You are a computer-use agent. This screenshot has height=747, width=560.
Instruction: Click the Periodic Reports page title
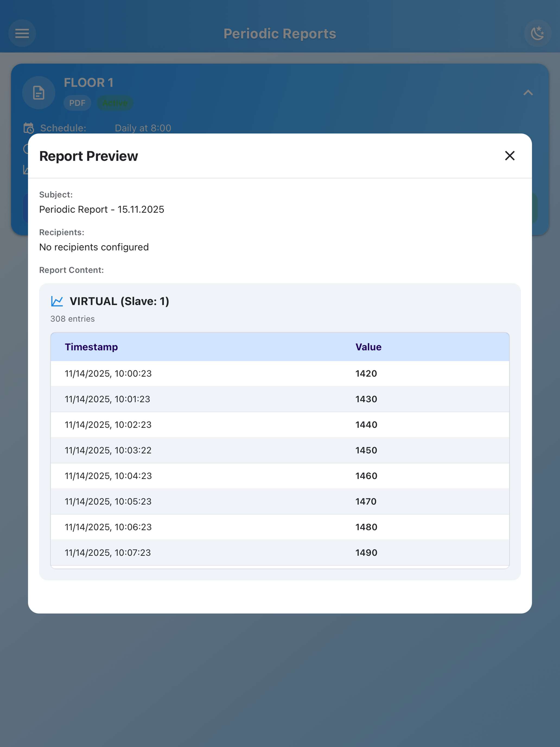[x=280, y=33]
